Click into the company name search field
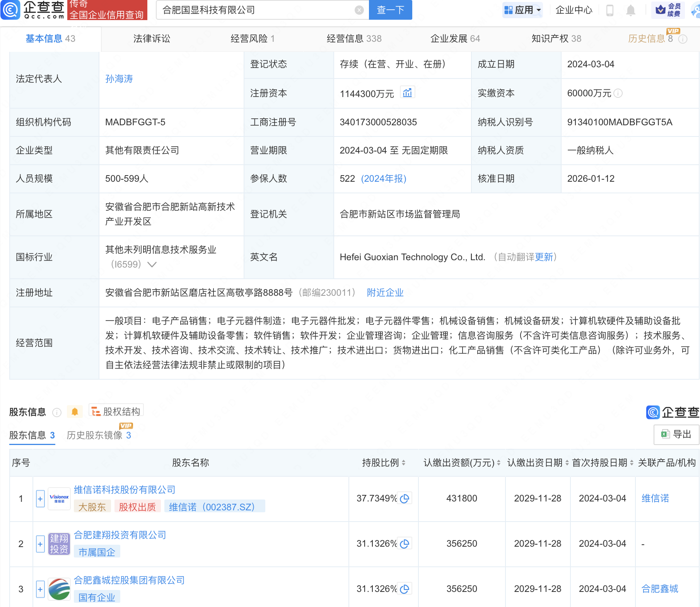This screenshot has height=607, width=700. [255, 10]
